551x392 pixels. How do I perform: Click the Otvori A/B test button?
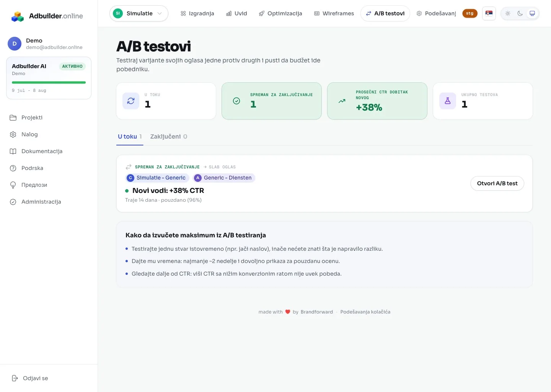(497, 183)
